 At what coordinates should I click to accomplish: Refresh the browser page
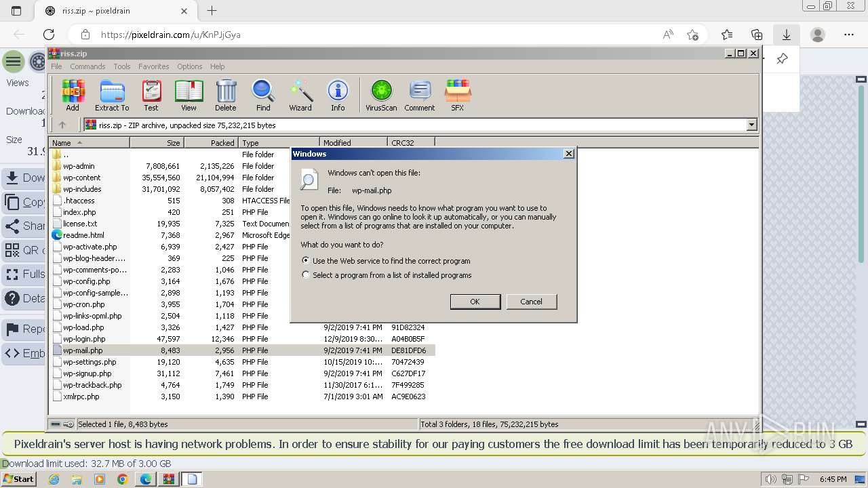pyautogui.click(x=49, y=35)
